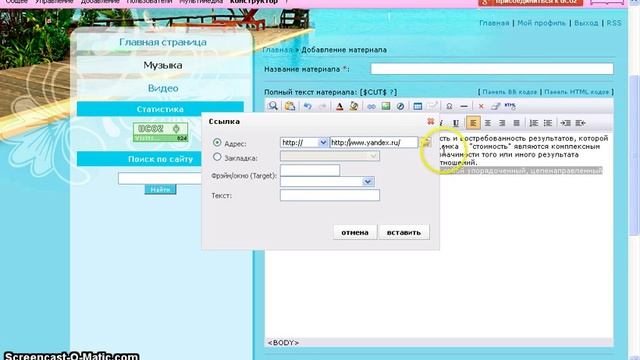Click the присоединиться к uCoz button

531,2
